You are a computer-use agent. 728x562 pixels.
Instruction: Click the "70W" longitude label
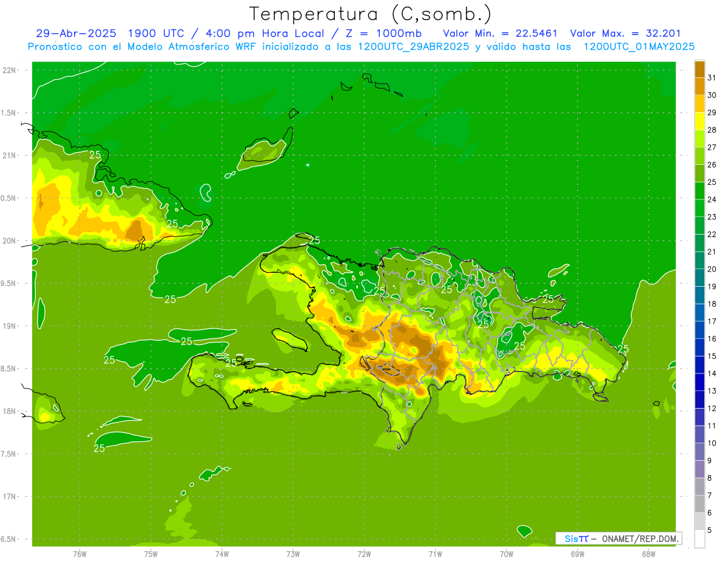coord(507,554)
